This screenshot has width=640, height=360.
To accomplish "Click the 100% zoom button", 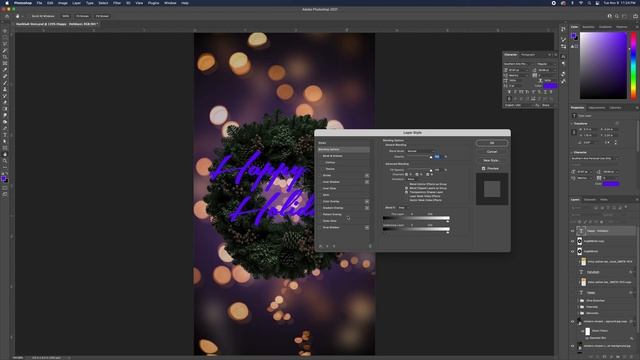I will [65, 16].
